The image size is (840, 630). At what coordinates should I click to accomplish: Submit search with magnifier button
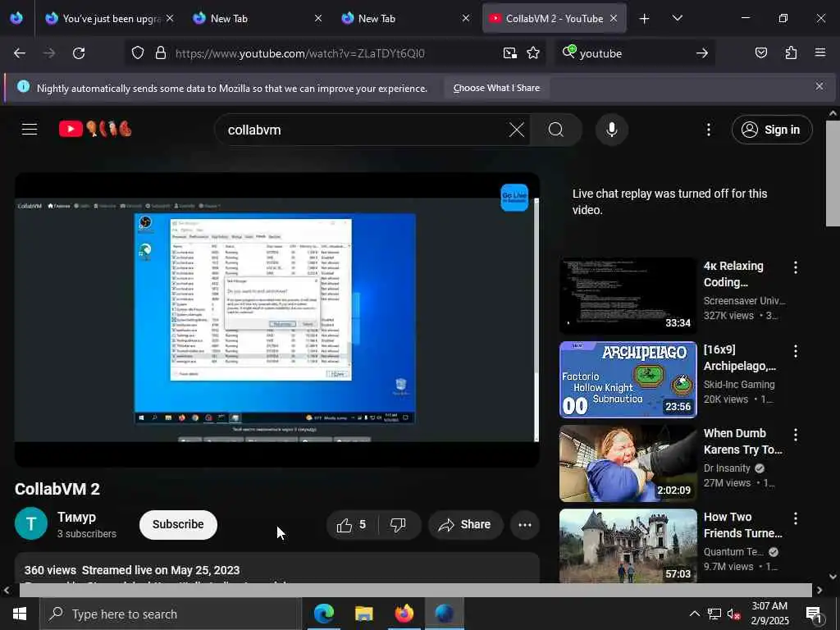[x=556, y=130]
